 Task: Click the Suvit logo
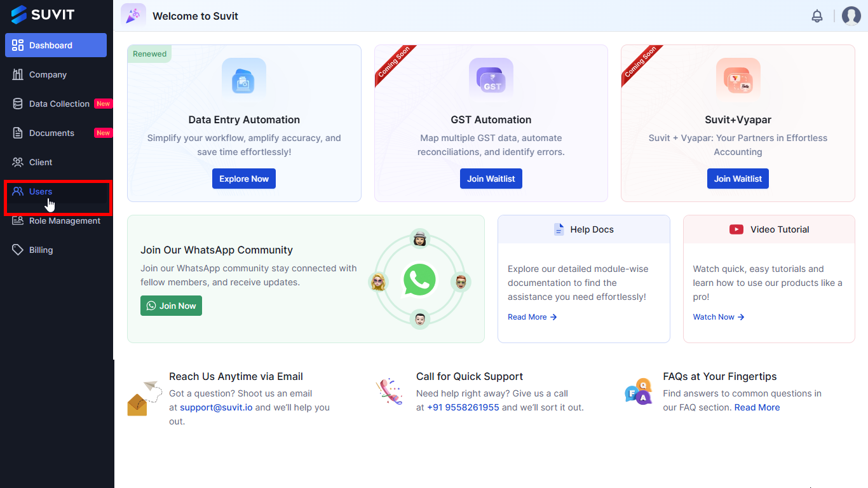[x=43, y=14]
